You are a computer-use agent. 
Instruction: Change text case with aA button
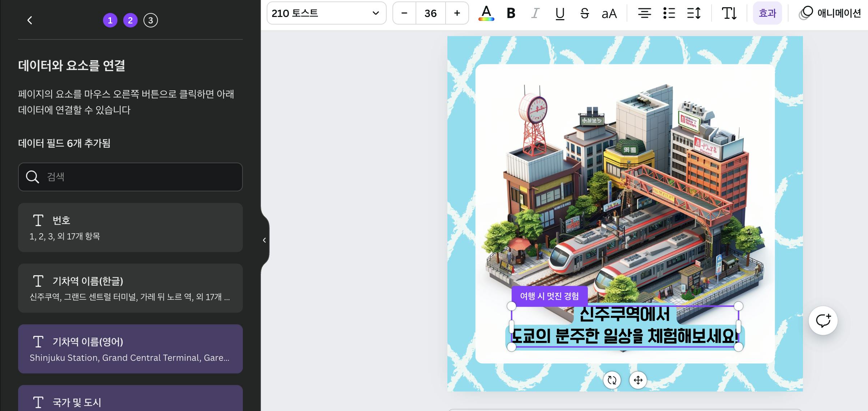(609, 13)
